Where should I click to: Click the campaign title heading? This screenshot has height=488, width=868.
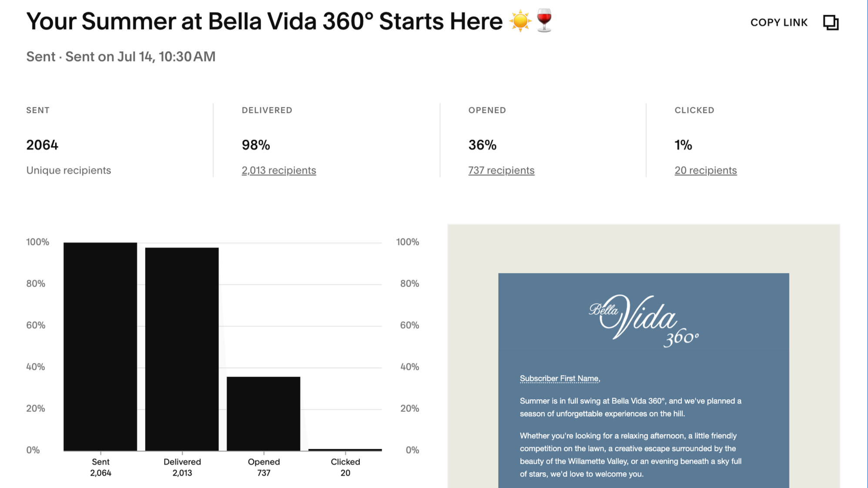click(289, 21)
